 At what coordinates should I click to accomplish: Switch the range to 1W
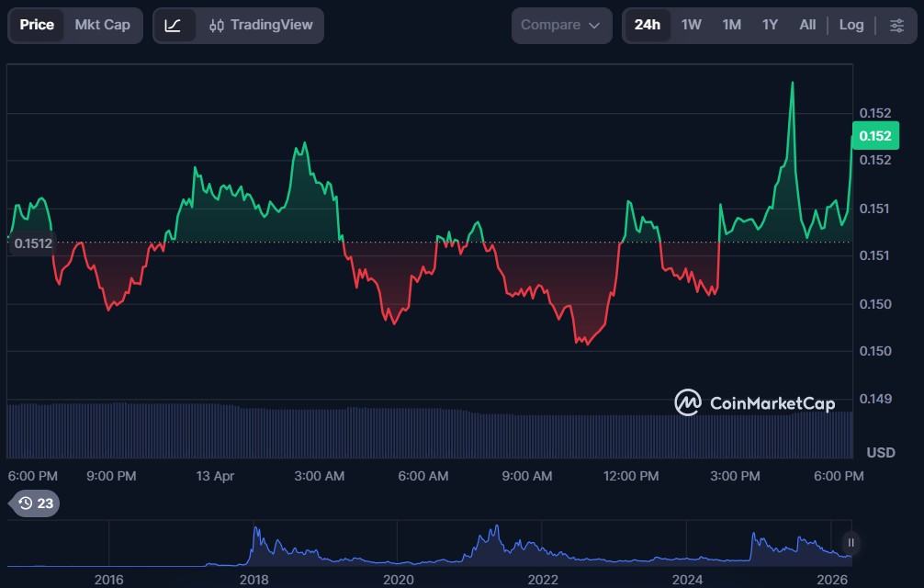coord(691,25)
